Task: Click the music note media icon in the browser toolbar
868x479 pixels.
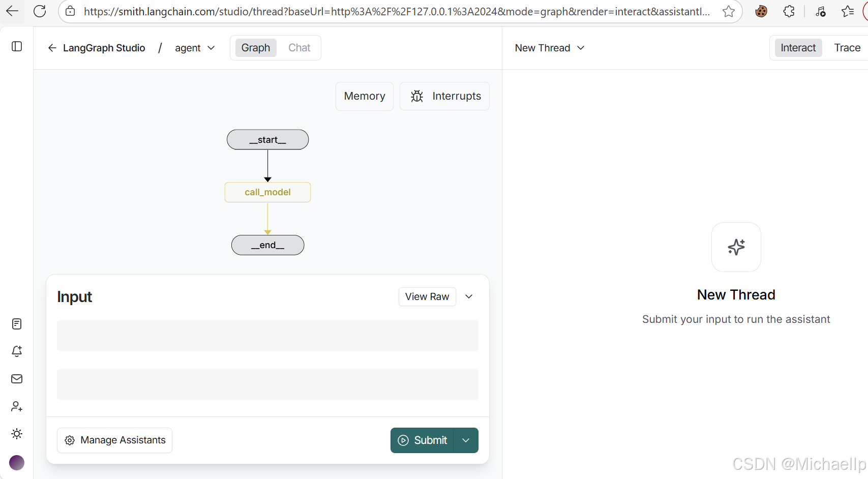Action: point(821,11)
